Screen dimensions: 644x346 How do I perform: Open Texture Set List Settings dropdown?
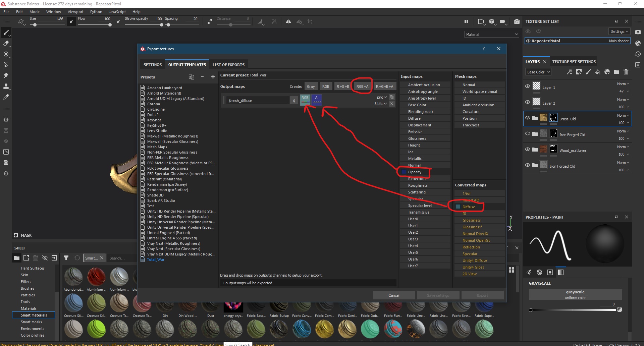coord(620,32)
